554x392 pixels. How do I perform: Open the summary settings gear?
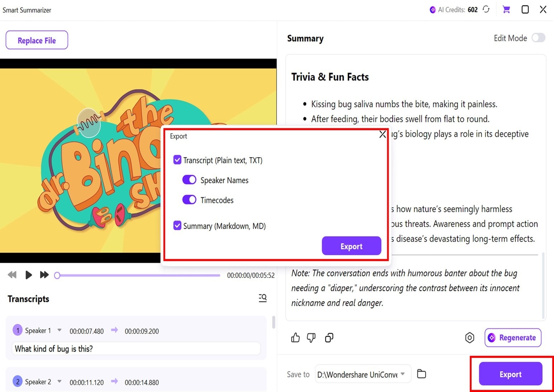point(469,337)
